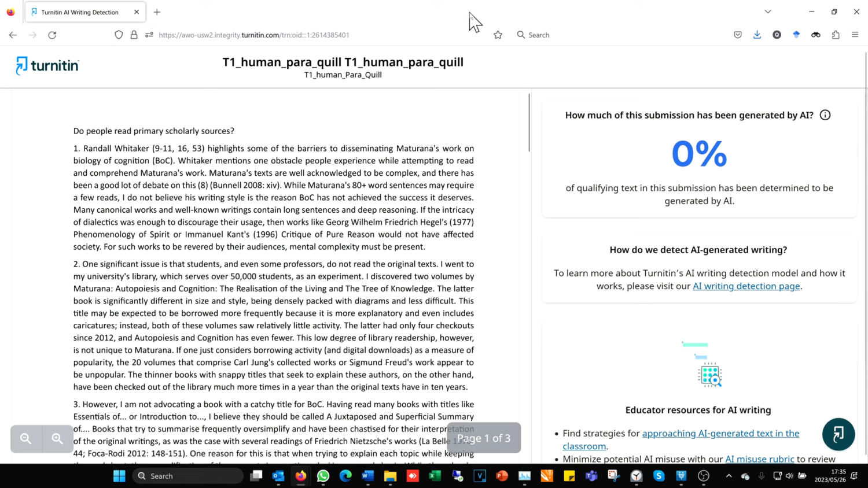Screen dimensions: 868x488
Task: Open the AI writing detection page link
Action: click(x=746, y=286)
